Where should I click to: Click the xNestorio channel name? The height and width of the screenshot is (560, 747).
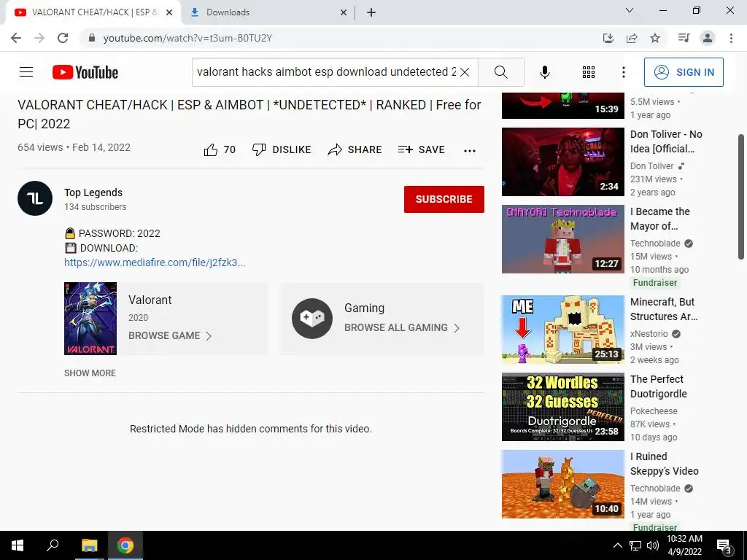[x=649, y=333]
